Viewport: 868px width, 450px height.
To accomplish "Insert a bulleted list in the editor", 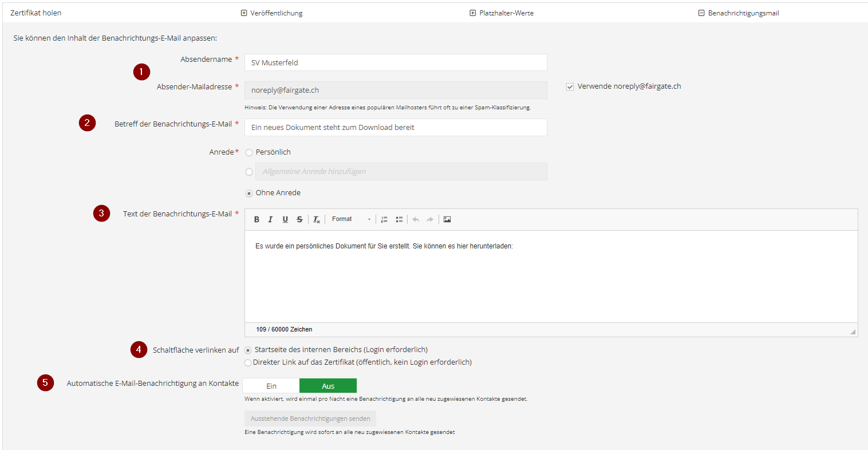I will pos(399,219).
